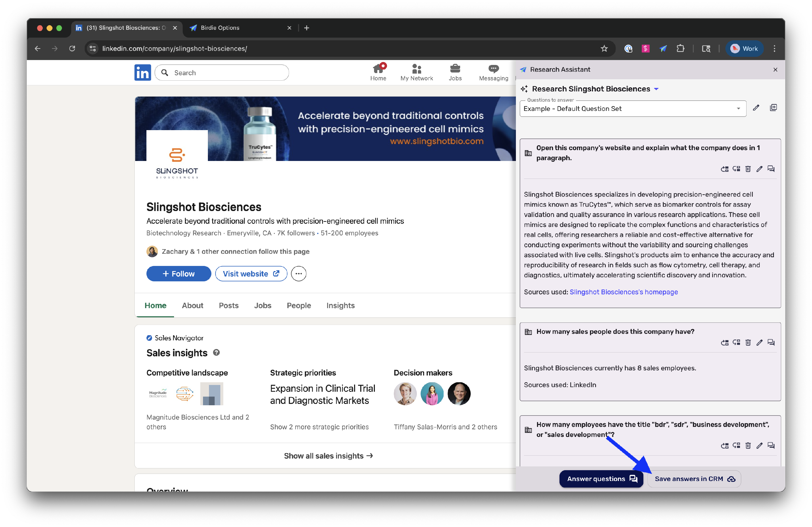Screen dimensions: 812x527
Task: Open the Work profile menu
Action: pyautogui.click(x=744, y=49)
